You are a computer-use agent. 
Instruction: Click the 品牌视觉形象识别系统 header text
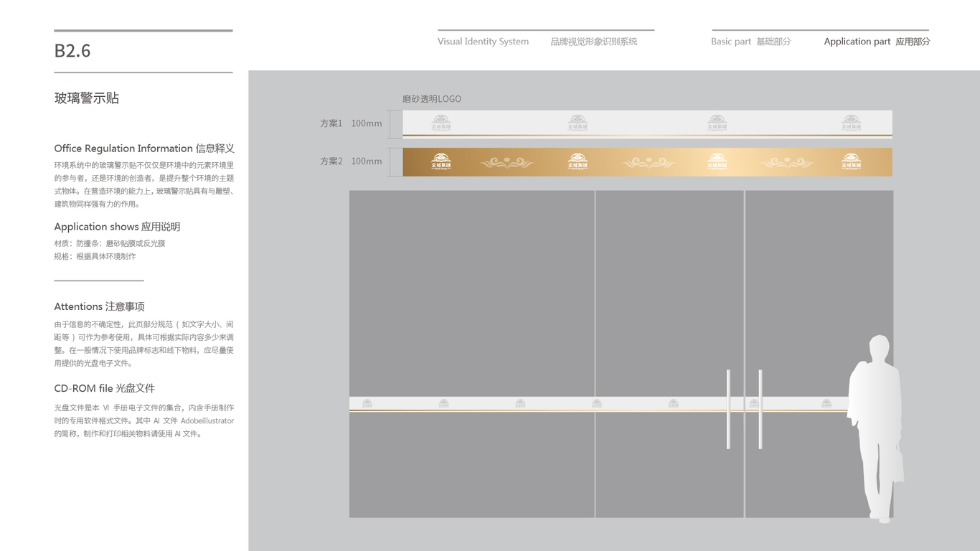(x=594, y=42)
